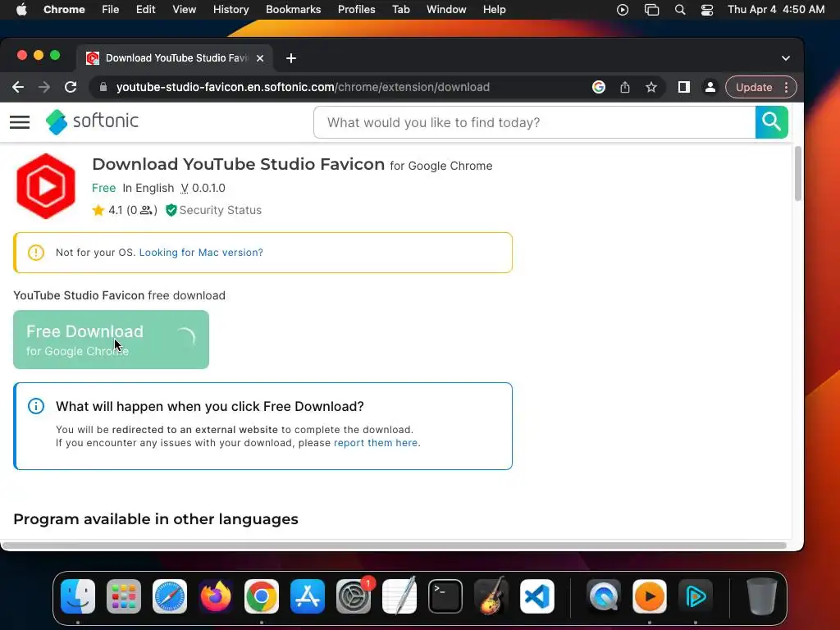The width and height of the screenshot is (840, 630).
Task: Reload the page
Action: tap(71, 87)
